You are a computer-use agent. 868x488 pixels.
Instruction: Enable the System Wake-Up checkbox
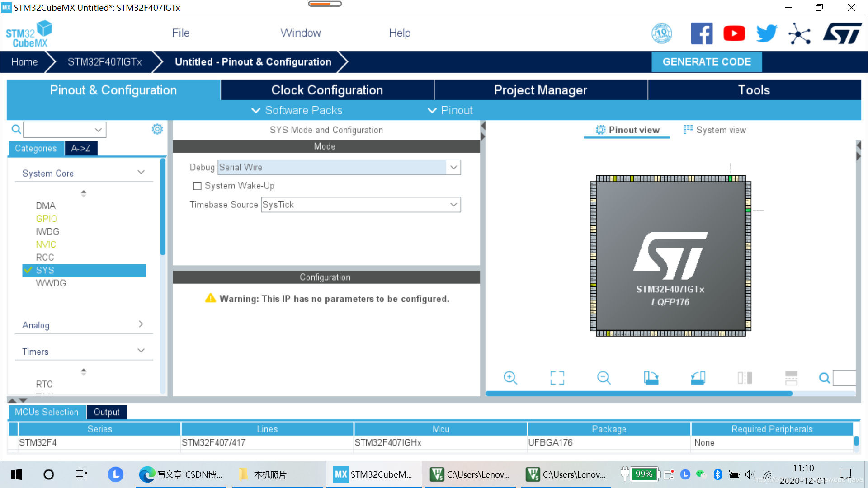click(x=197, y=186)
